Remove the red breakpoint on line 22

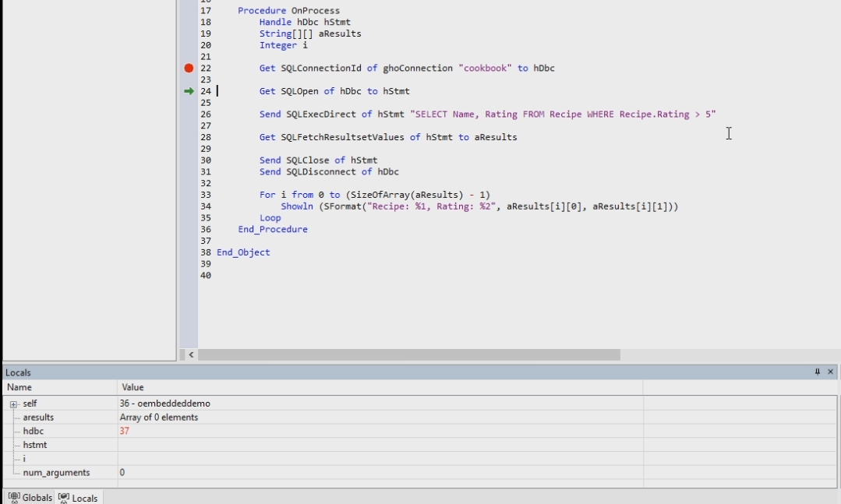[x=189, y=69]
